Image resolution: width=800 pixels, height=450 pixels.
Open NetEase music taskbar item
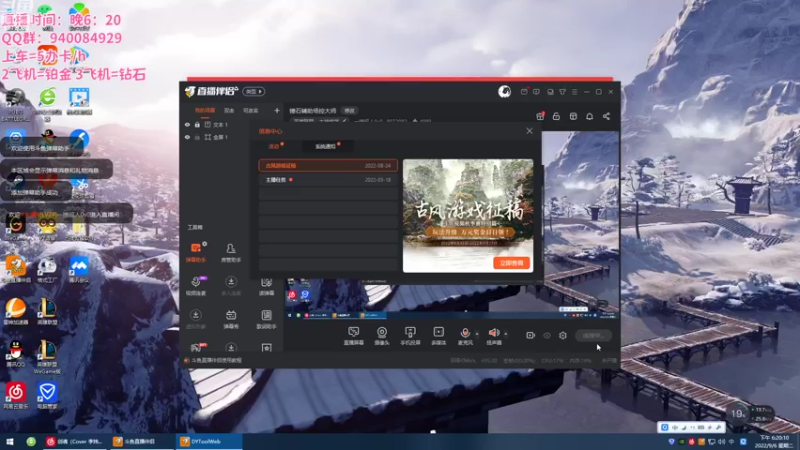coord(76,441)
